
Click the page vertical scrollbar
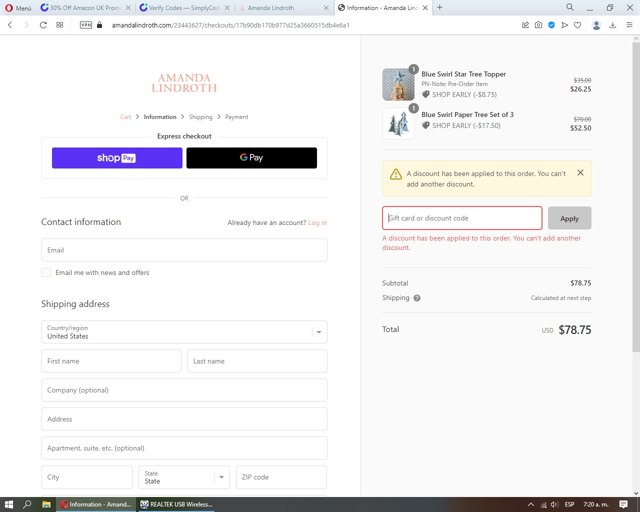pos(636,196)
